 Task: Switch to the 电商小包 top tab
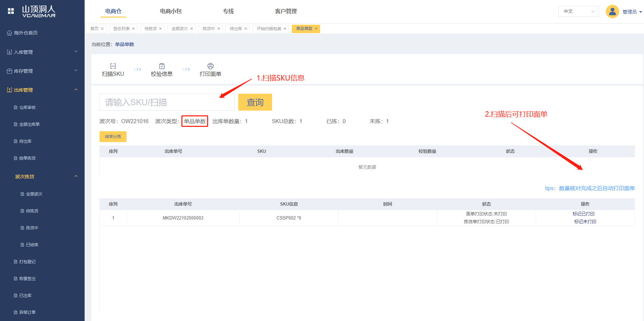click(171, 11)
